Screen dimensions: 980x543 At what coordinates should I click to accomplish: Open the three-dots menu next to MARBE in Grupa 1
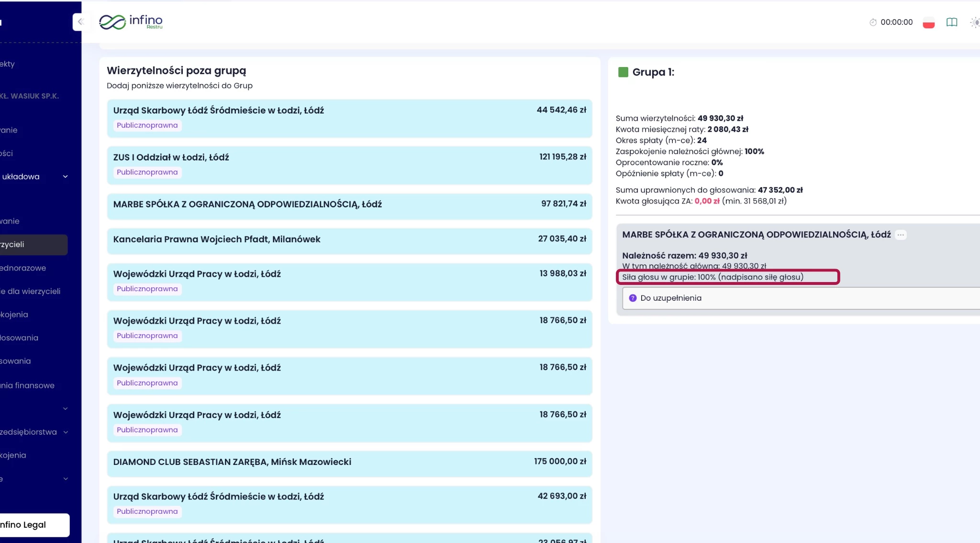tap(901, 235)
